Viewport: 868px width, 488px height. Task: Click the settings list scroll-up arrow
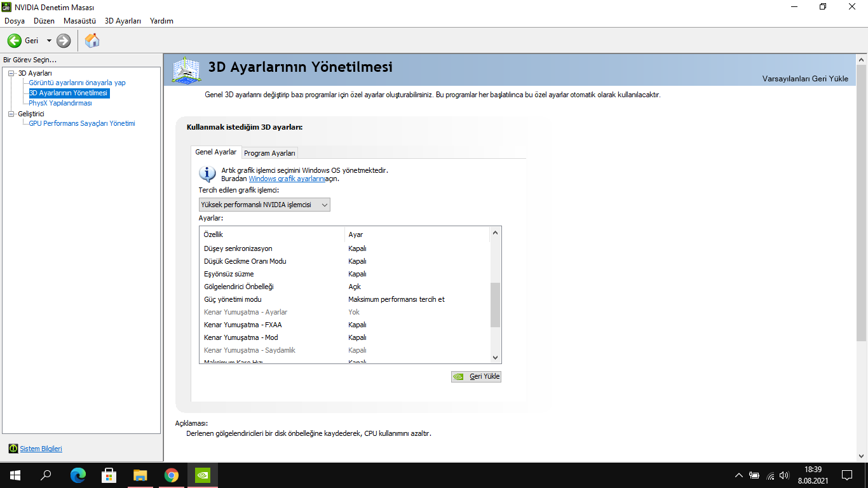[496, 233]
